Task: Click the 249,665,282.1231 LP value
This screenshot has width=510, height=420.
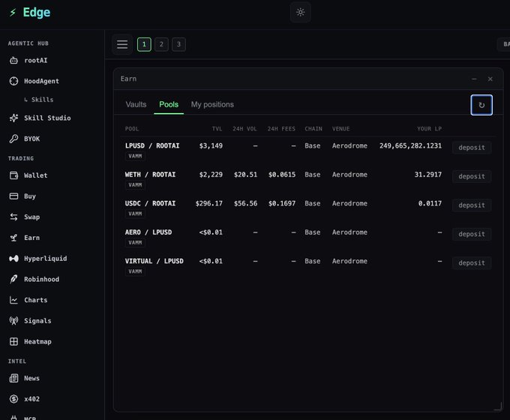Action: [x=410, y=145]
